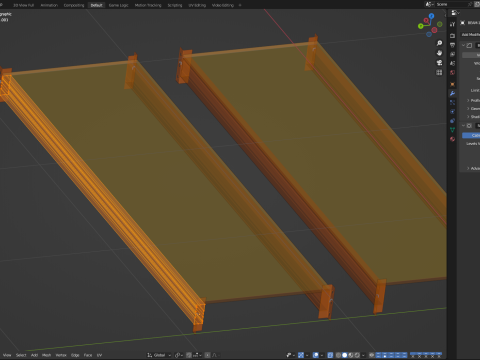
Task: Expand the Geometry subpanel
Action: (x=468, y=108)
